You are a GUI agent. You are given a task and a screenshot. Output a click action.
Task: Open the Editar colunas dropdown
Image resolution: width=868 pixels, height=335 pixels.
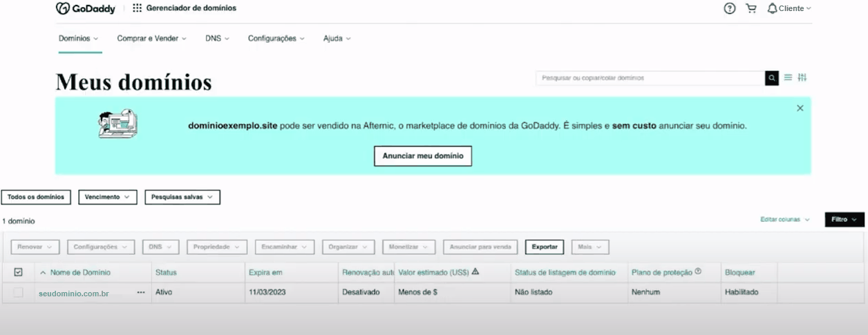coord(785,219)
